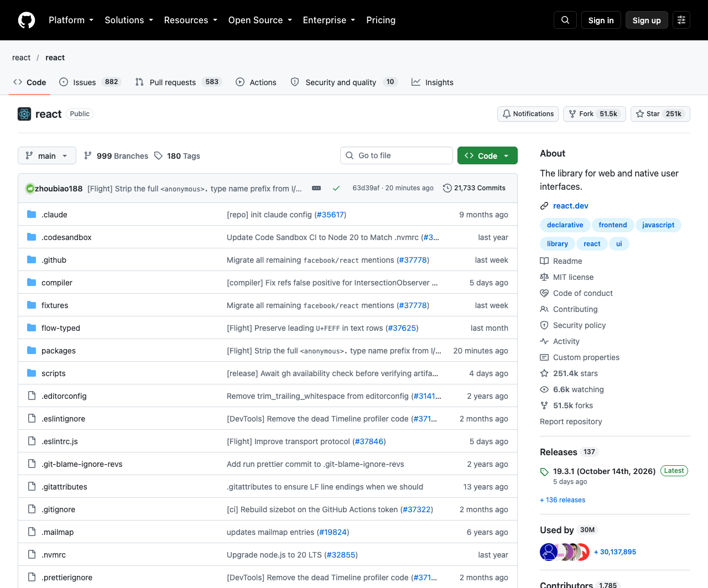
Task: Select the frontend topic tag
Action: 613,225
